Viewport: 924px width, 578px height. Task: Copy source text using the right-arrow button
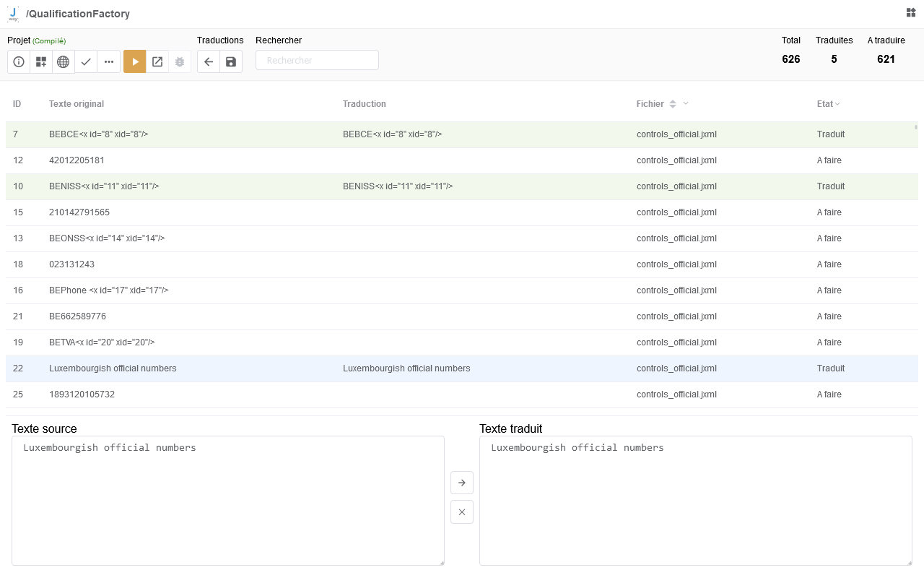(x=462, y=483)
